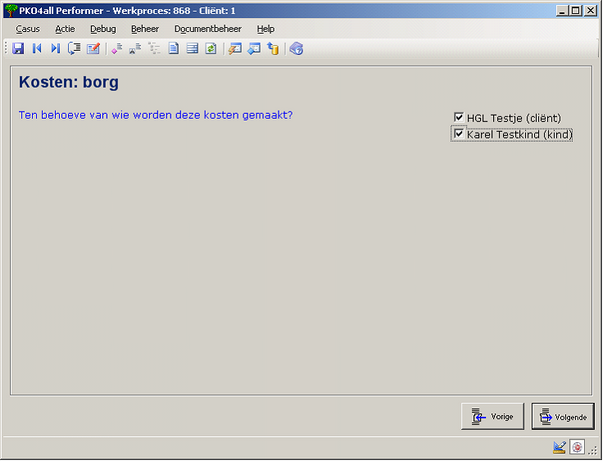Jump to last step using blue forward-arrow icon
This screenshot has height=461, width=603.
pos(55,48)
